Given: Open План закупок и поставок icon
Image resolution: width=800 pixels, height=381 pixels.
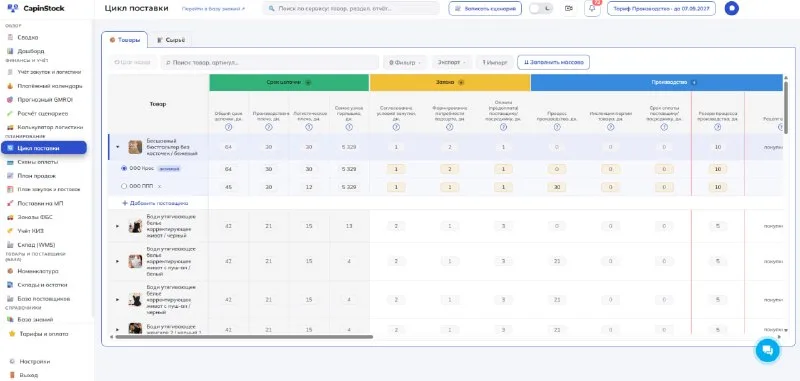Looking at the screenshot, I should [10, 189].
